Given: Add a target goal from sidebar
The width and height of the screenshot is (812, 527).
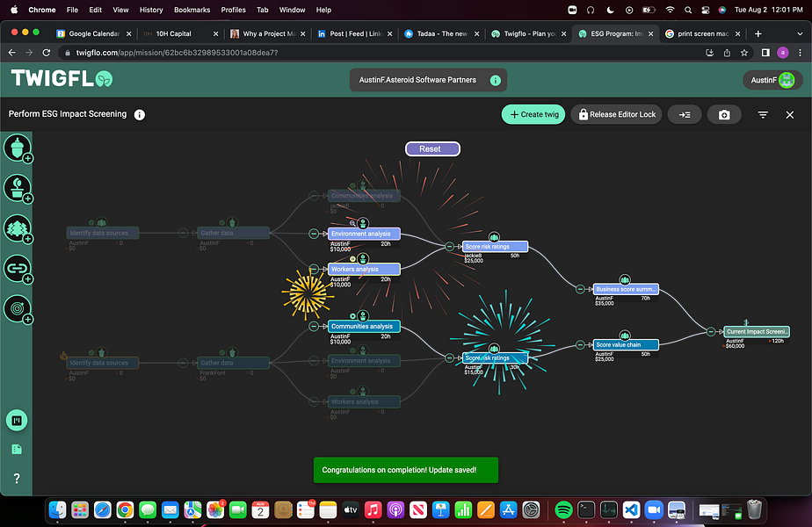Looking at the screenshot, I should pos(18,308).
